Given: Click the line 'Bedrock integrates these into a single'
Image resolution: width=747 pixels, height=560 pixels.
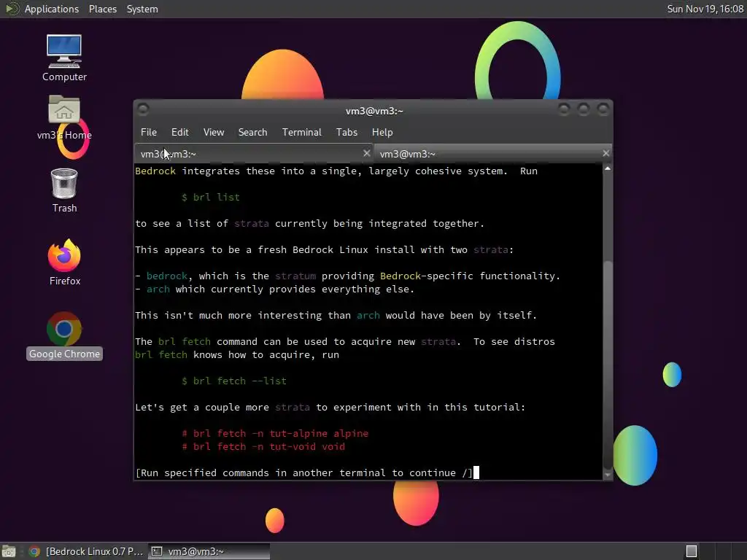Looking at the screenshot, I should click(336, 171).
